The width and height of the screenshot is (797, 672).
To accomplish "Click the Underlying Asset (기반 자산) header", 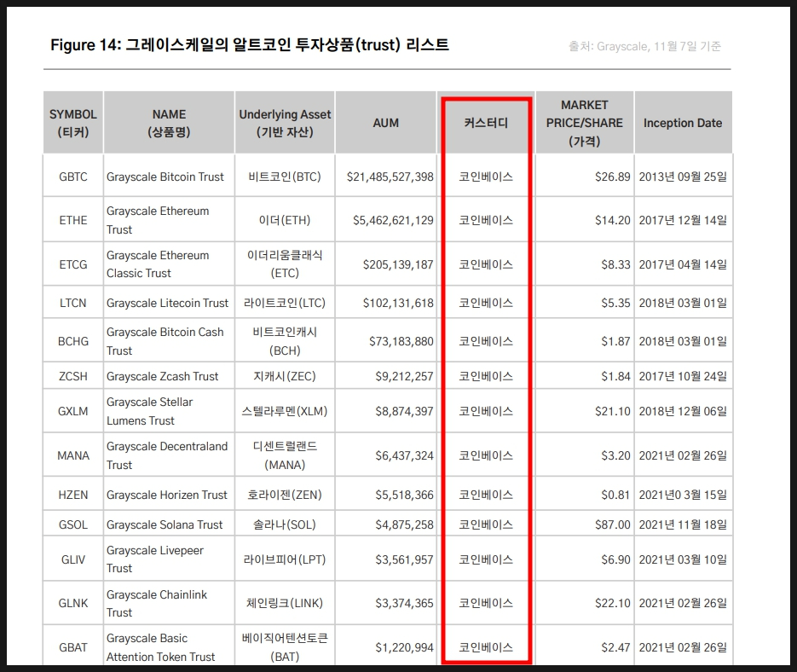I will [285, 123].
